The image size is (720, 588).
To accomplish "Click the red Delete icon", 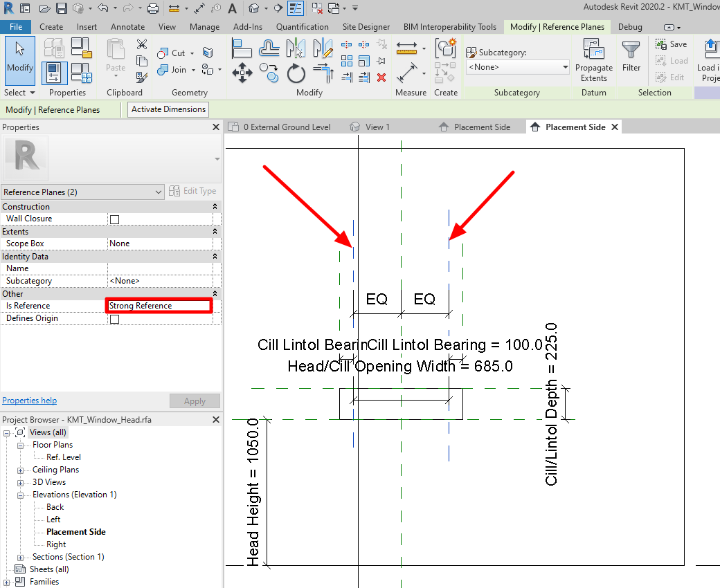I will pyautogui.click(x=381, y=77).
